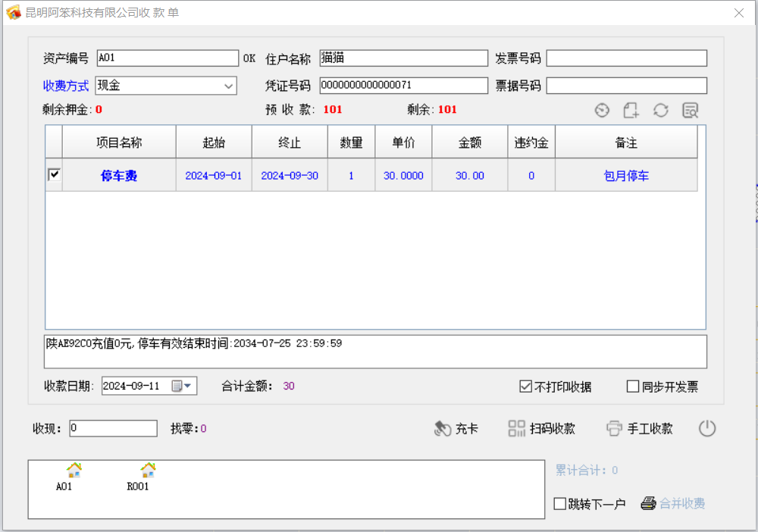Image resolution: width=758 pixels, height=532 pixels.
Task: Click the blue 收费方式 label link
Action: 65,86
